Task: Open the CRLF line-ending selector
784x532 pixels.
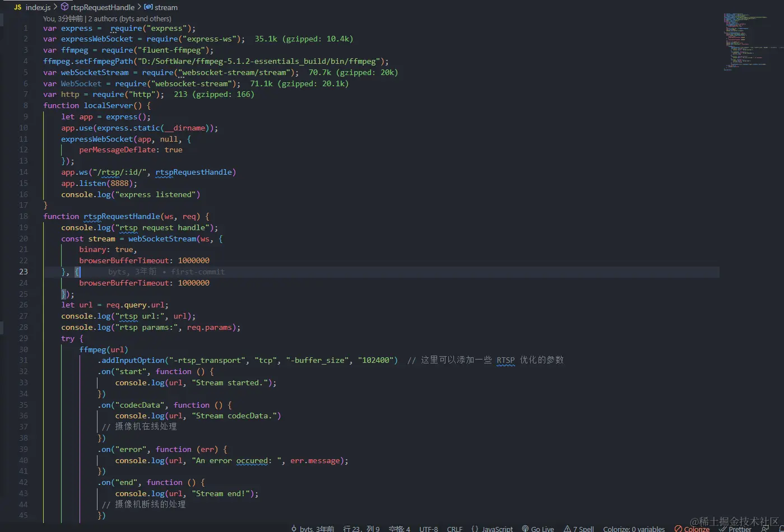Action: tap(454, 528)
